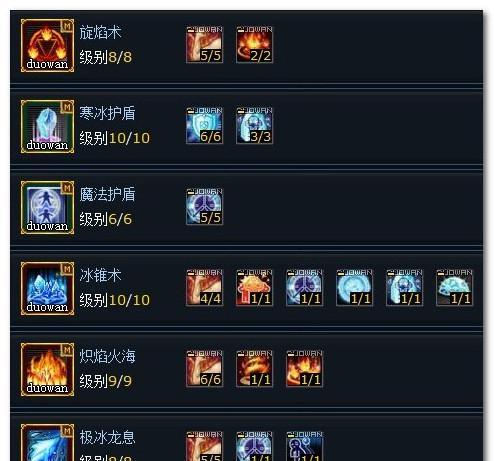Select the 4/4 rune in 冰锥术 row
The width and height of the screenshot is (494, 461).
click(x=205, y=288)
